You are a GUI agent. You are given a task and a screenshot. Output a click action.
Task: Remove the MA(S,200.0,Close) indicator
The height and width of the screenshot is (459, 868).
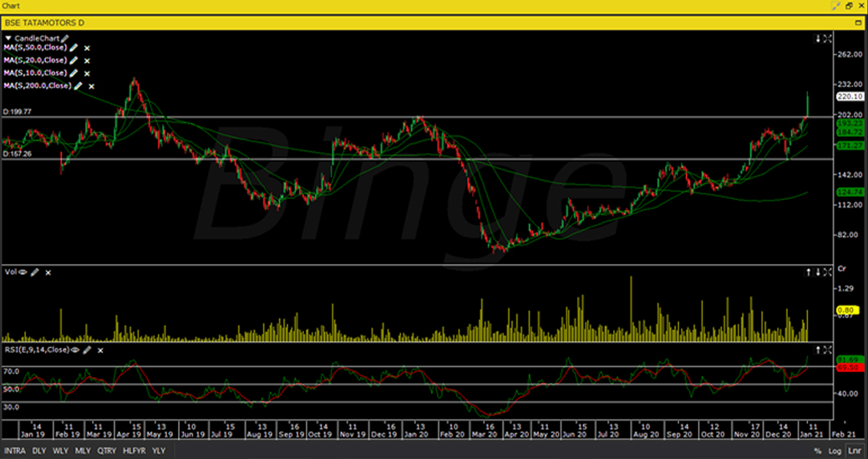click(x=91, y=86)
